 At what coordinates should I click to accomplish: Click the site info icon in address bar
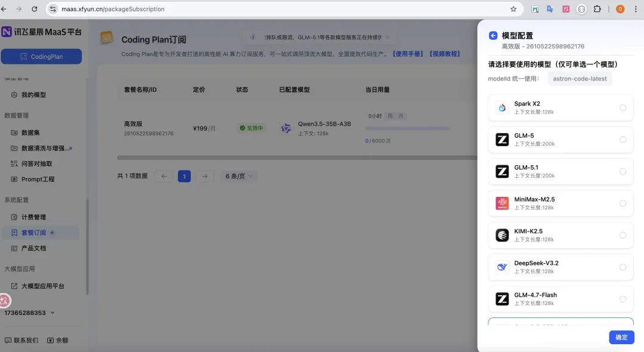(53, 9)
